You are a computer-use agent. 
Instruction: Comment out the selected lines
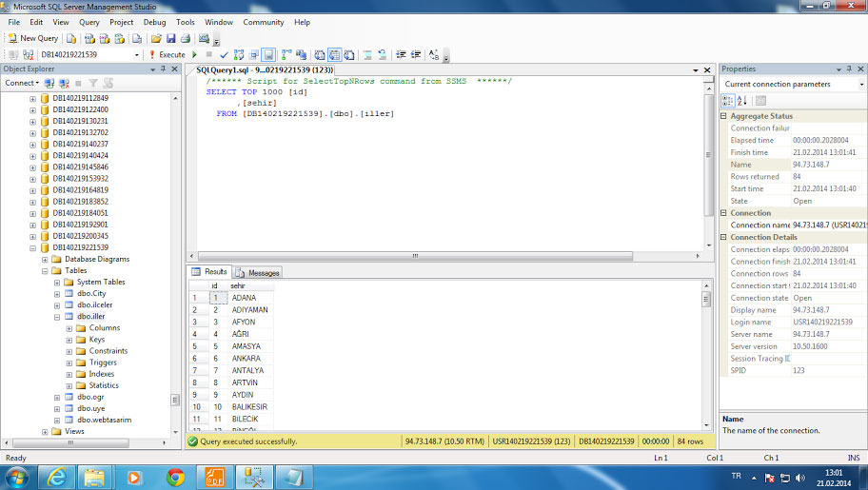coord(367,55)
